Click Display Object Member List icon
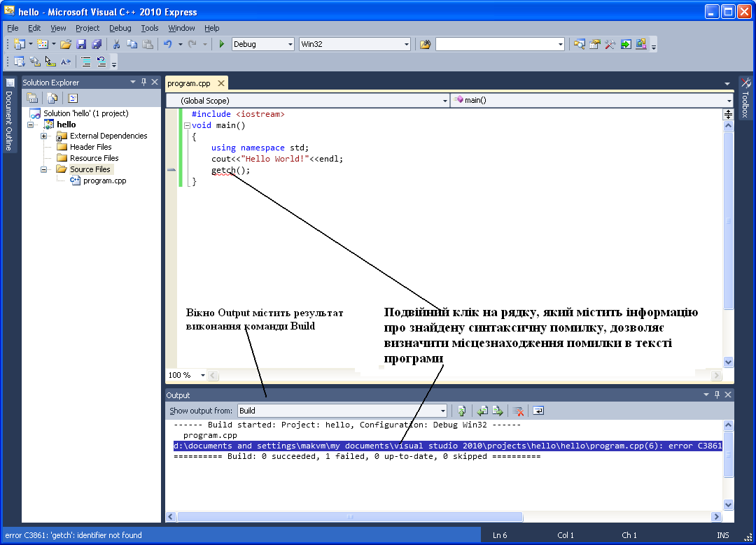756x545 pixels. pyautogui.click(x=20, y=62)
